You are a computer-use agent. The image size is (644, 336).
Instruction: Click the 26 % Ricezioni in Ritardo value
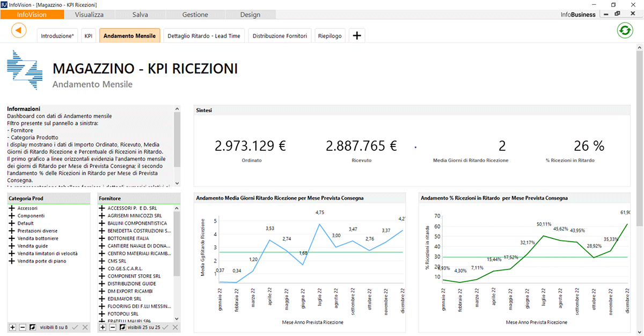pos(589,145)
